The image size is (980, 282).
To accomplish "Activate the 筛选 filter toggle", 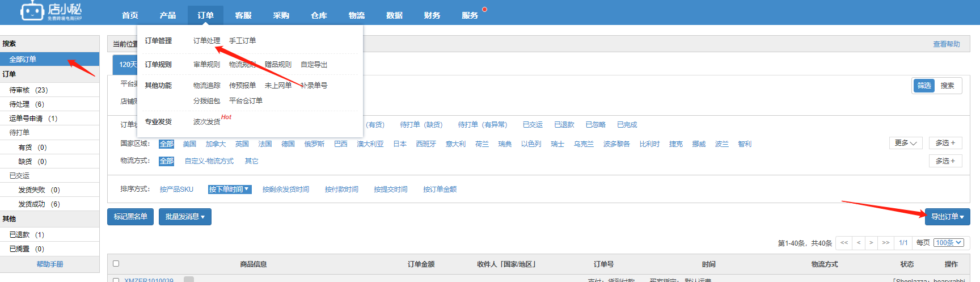I will click(924, 86).
